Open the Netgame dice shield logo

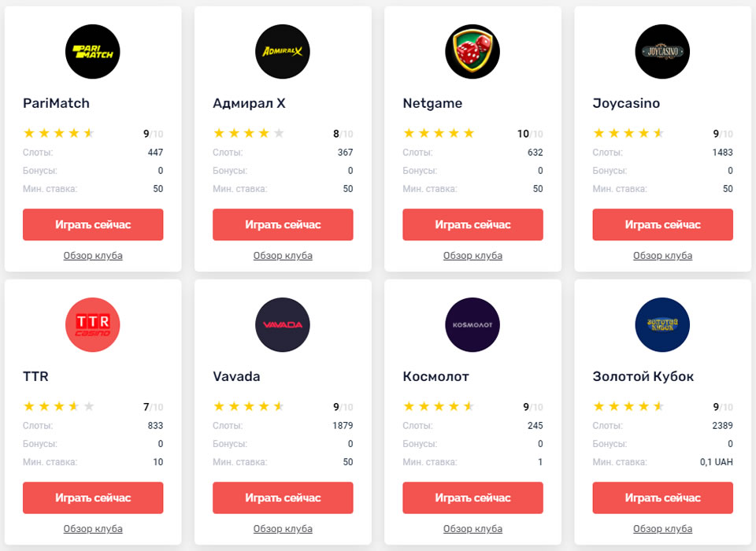(472, 52)
